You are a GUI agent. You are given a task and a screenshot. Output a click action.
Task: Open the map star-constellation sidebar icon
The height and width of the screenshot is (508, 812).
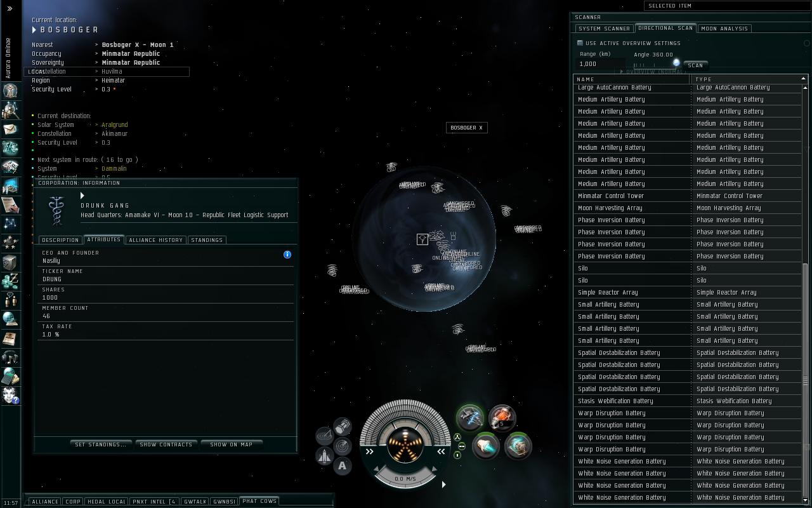10,223
